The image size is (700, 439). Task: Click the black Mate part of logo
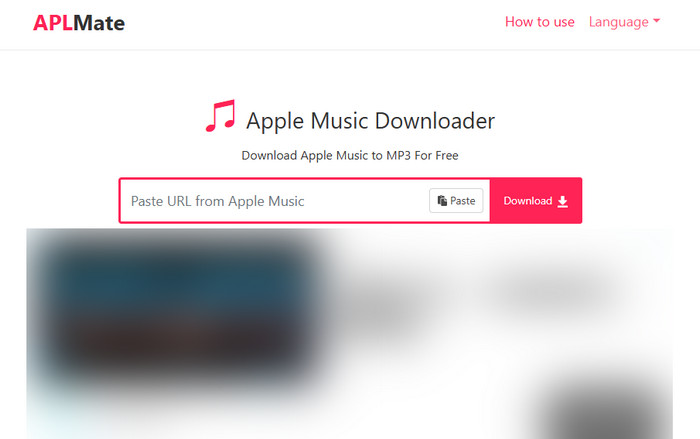pyautogui.click(x=99, y=23)
